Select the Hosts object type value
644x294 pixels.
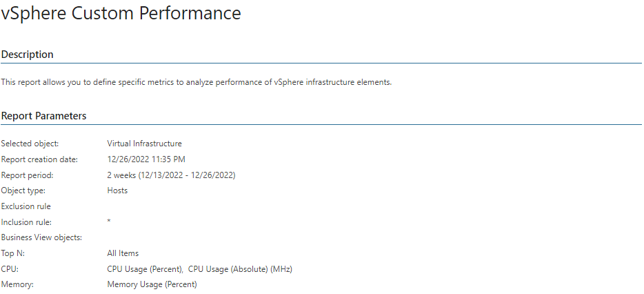pos(117,190)
